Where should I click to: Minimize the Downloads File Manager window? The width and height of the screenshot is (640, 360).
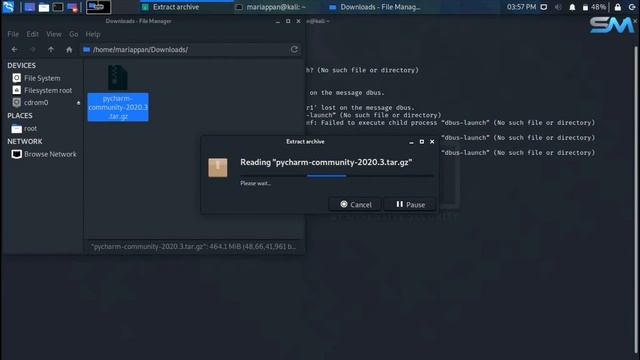pos(278,21)
